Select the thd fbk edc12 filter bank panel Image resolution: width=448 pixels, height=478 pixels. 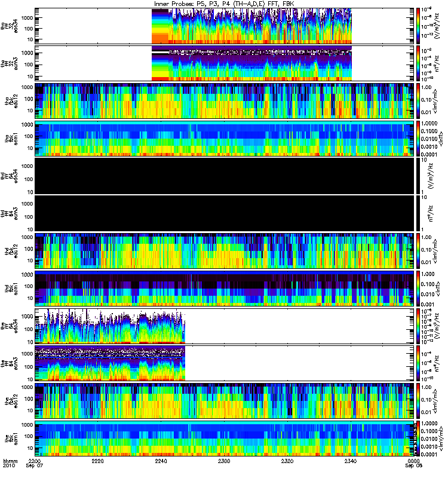[225, 251]
